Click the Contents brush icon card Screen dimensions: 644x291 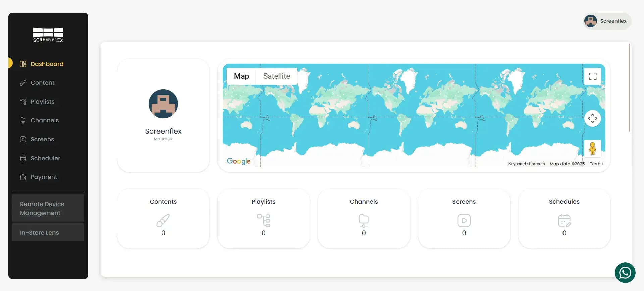[x=163, y=220]
